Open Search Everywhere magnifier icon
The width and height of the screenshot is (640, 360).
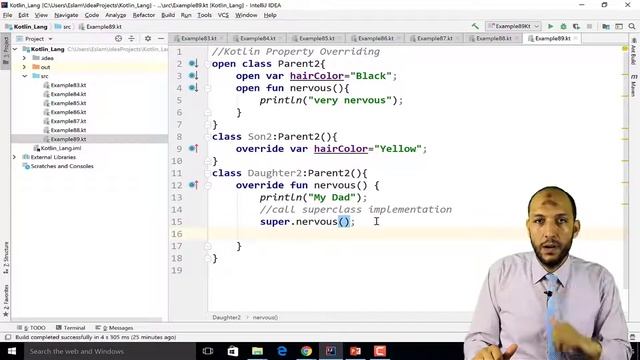coord(632,26)
